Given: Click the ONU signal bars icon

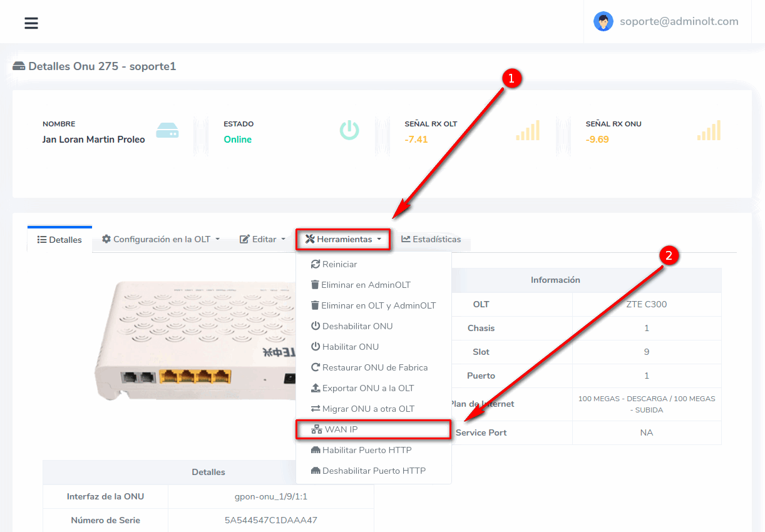Looking at the screenshot, I should tap(709, 130).
